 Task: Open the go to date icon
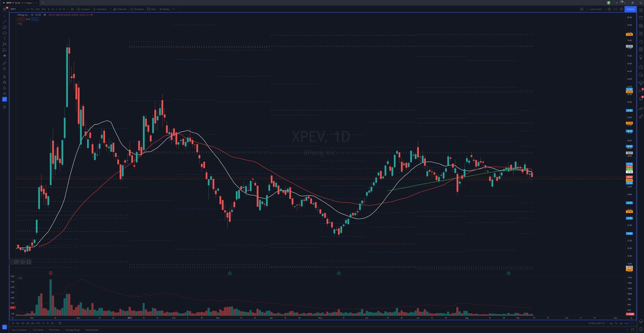(x=60, y=323)
